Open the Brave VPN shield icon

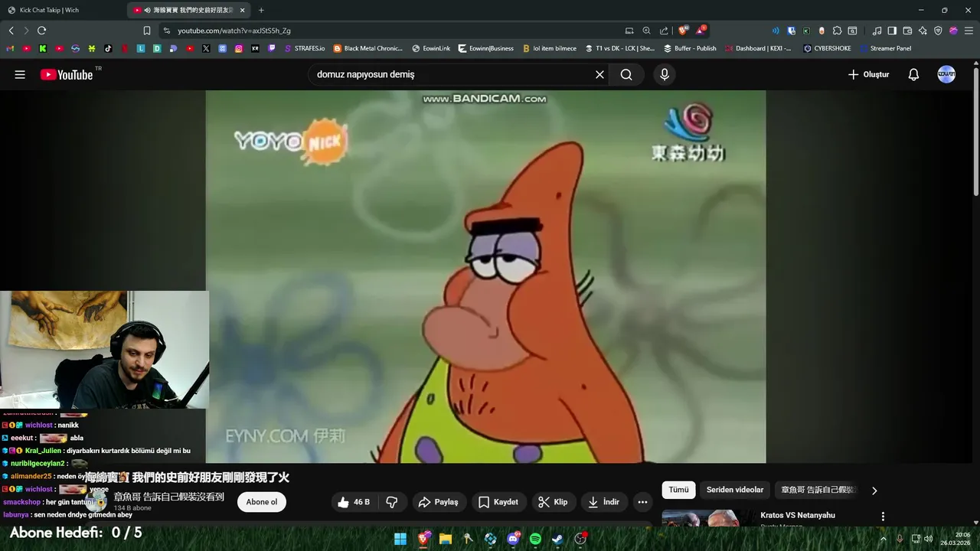[938, 31]
